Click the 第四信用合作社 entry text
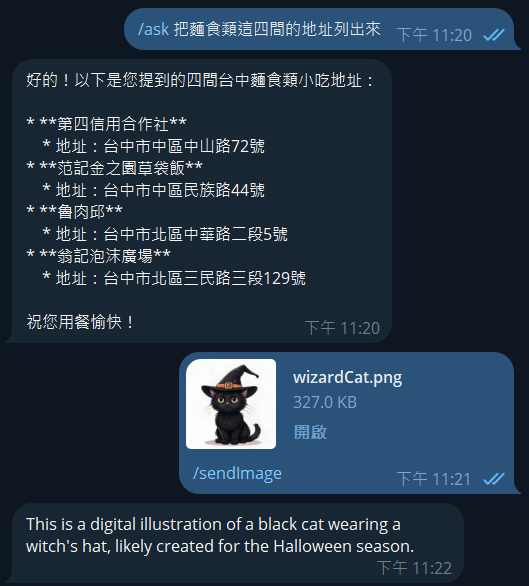Viewport: 529px width, 586px height. pos(113,124)
